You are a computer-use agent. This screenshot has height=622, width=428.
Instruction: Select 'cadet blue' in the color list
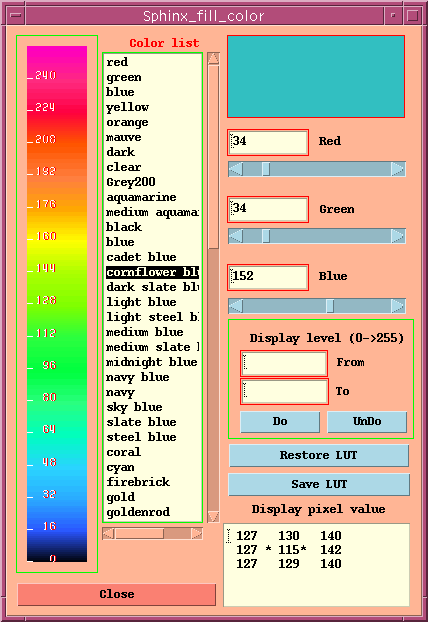click(152, 257)
